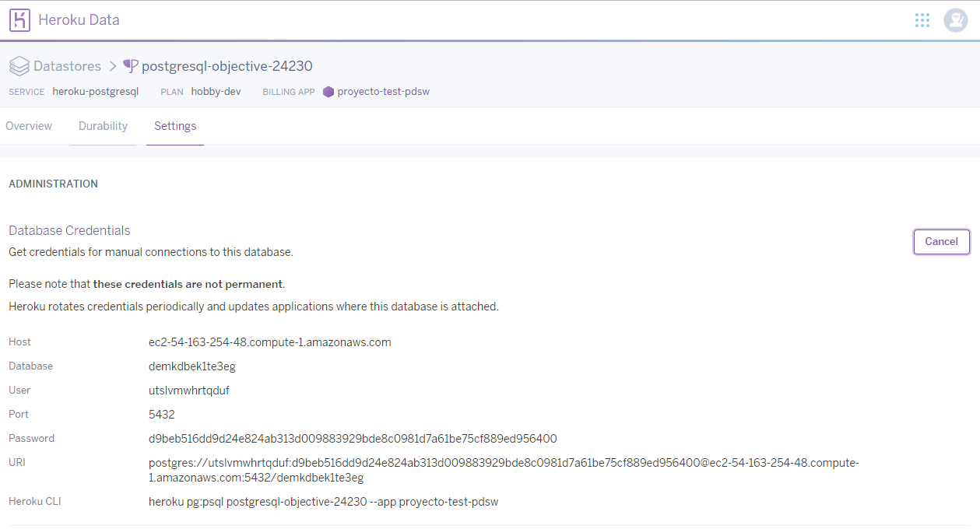
Task: Click the purple hexagon app icon
Action: pos(328,92)
